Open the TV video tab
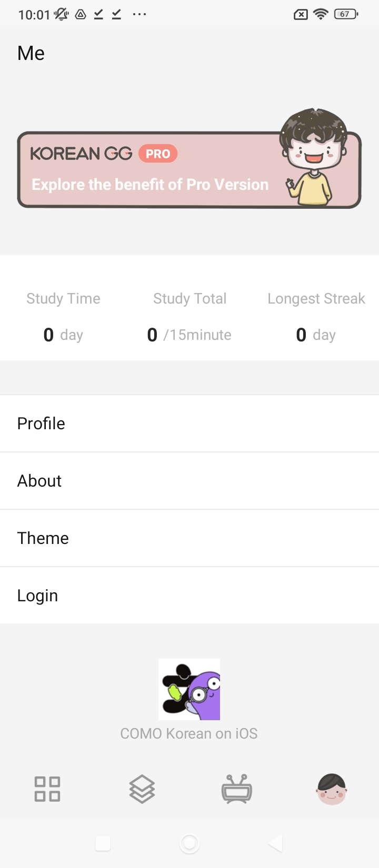This screenshot has width=379, height=868. pos(237,789)
